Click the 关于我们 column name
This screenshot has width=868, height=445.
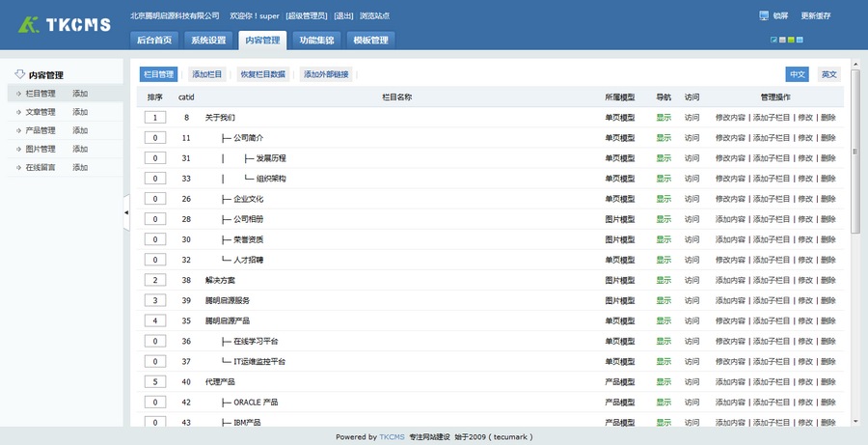[x=220, y=118]
